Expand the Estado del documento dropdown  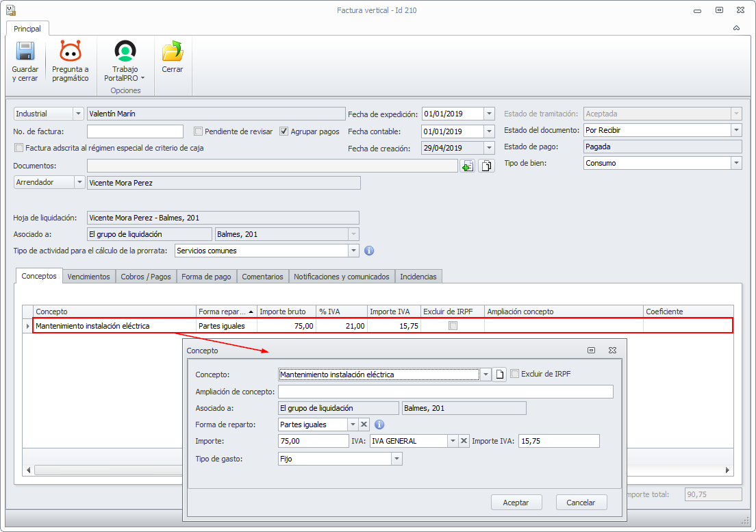735,130
